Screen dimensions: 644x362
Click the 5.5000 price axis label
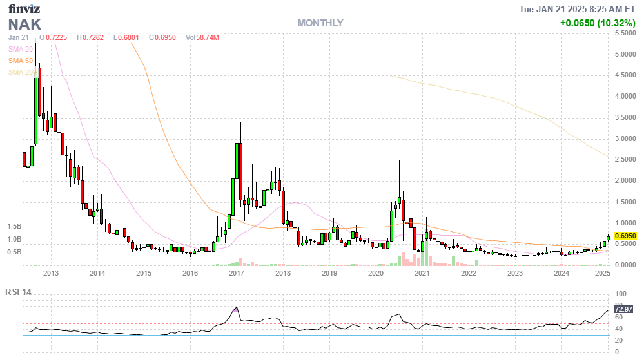tap(624, 34)
